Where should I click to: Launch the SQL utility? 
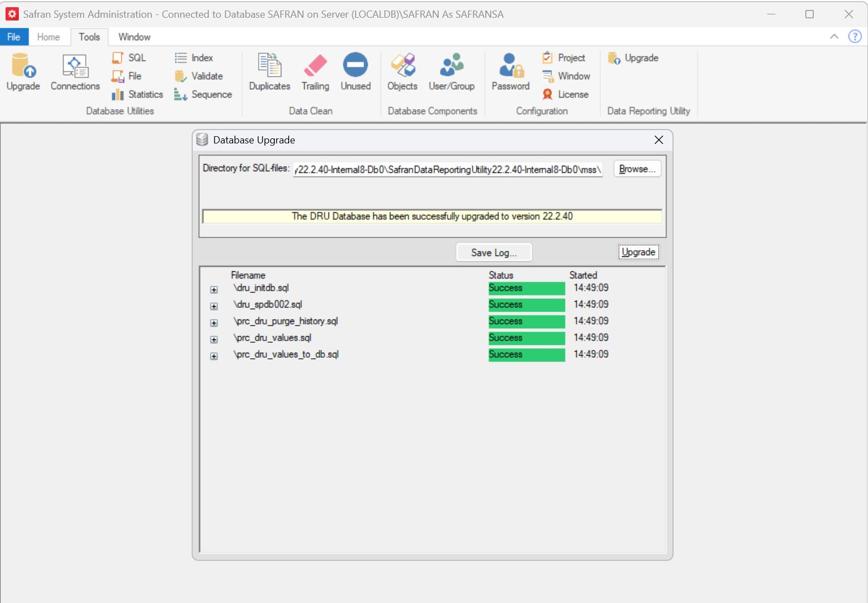tap(129, 58)
